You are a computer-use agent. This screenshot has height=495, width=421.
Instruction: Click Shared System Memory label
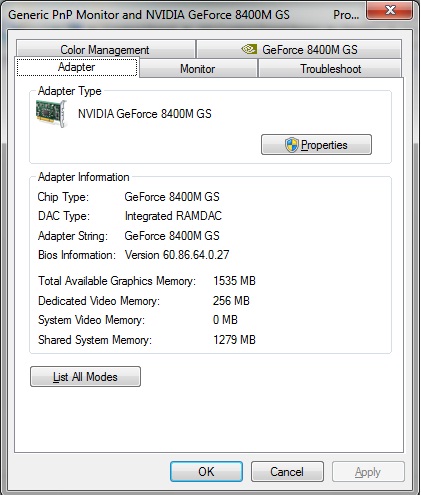coord(95,340)
